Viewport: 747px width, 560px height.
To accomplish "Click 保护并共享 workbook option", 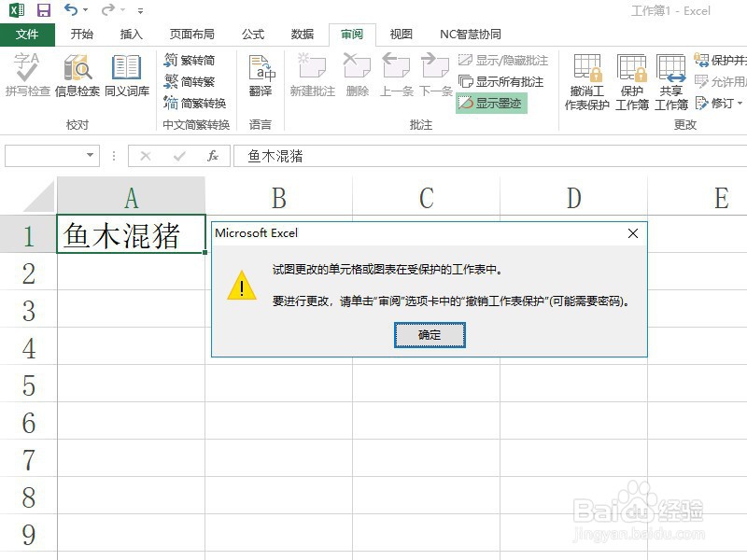I will click(720, 61).
